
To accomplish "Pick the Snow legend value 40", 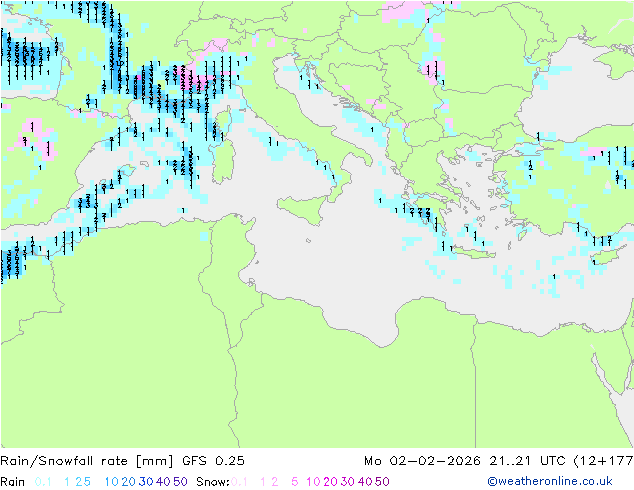I will (365, 482).
